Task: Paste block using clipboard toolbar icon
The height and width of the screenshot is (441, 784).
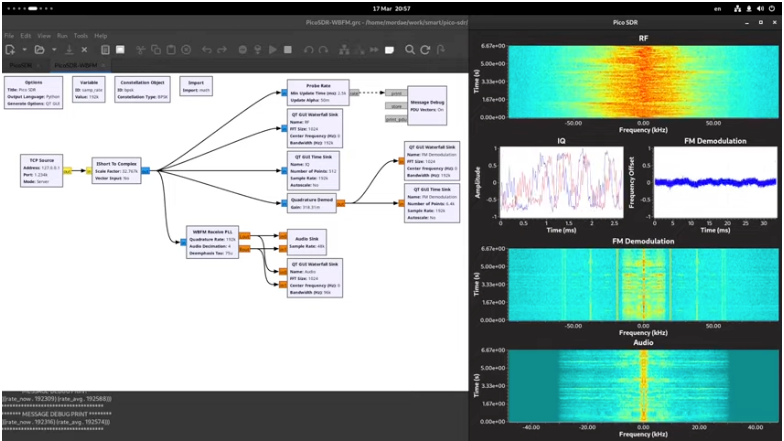Action: 171,50
